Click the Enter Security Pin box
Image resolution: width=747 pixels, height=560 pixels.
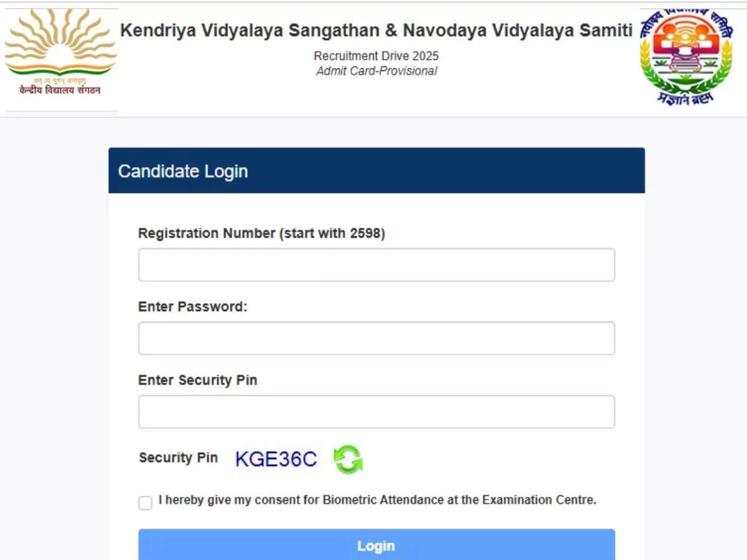(x=376, y=411)
